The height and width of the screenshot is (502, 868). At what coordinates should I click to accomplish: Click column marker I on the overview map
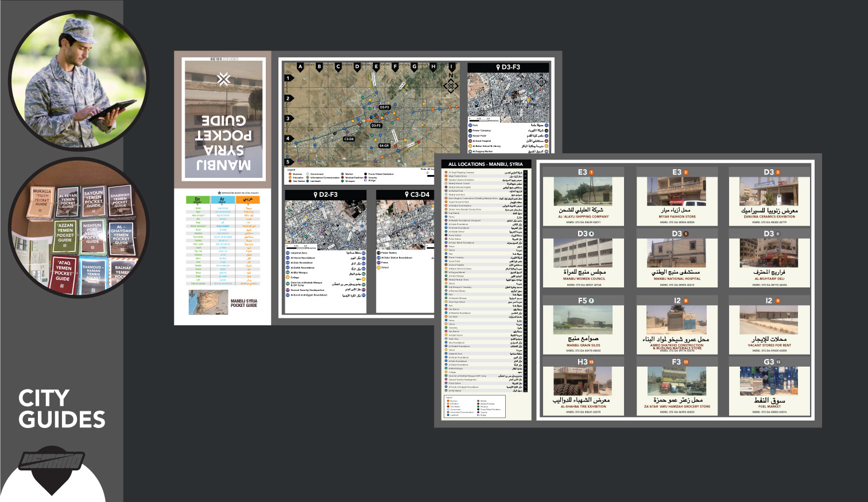pyautogui.click(x=452, y=67)
